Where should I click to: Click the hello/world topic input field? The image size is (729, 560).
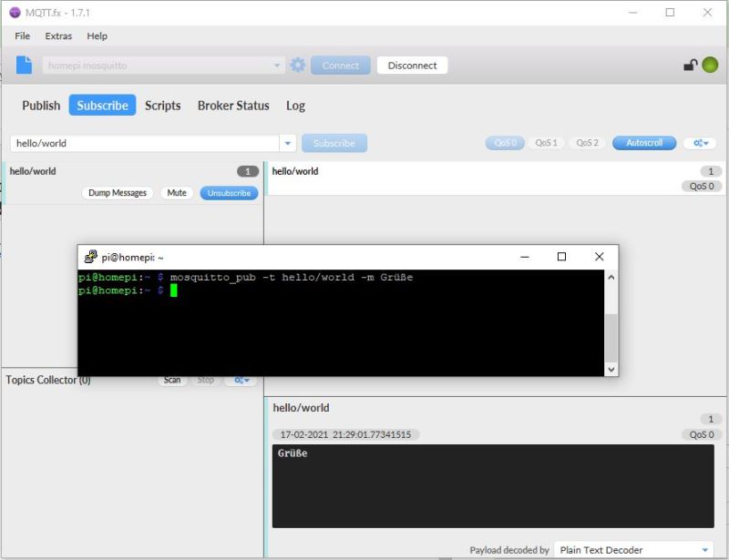point(145,143)
